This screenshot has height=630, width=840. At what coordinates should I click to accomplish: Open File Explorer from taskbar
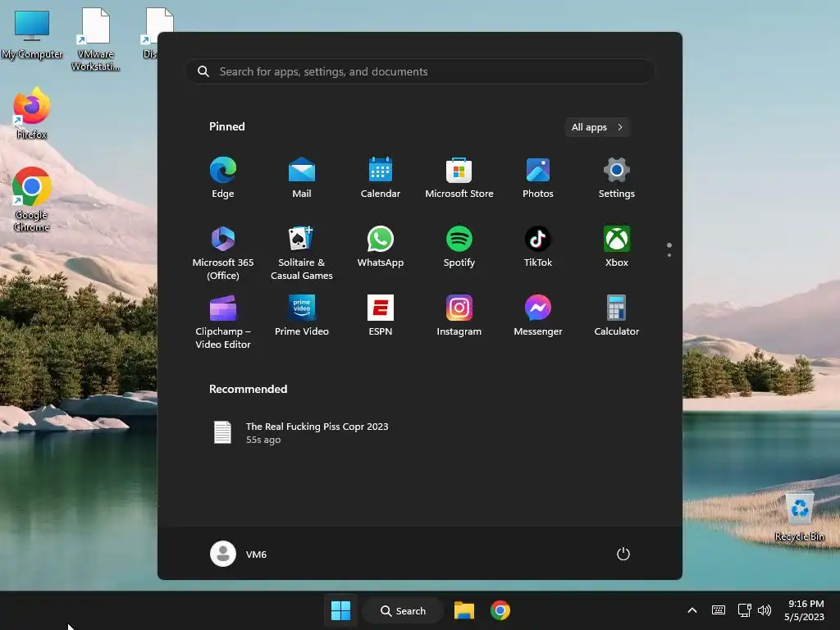[x=464, y=610]
